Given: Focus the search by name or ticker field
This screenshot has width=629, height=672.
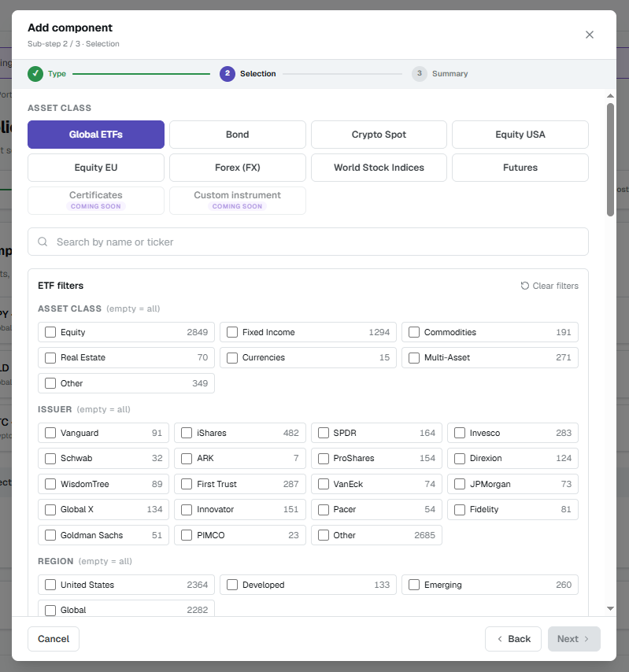Looking at the screenshot, I should coord(308,242).
